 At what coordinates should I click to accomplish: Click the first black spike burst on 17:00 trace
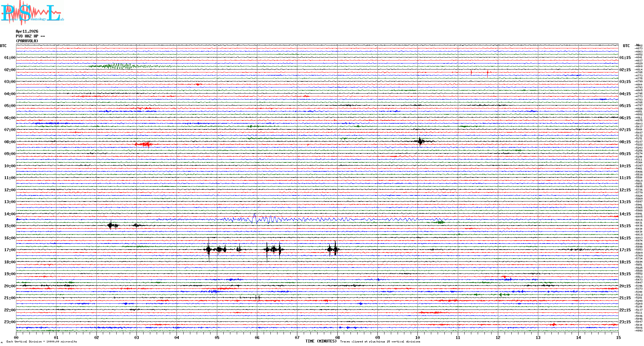coord(209,250)
